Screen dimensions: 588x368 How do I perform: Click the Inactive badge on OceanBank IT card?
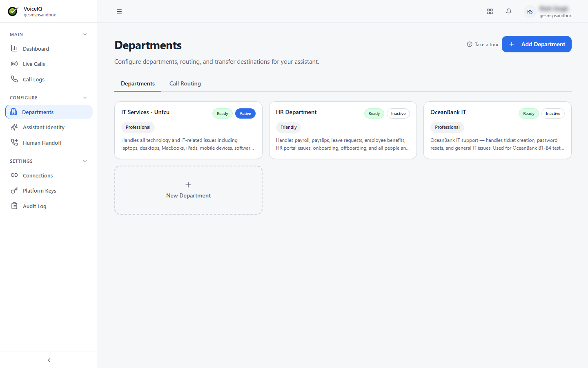tap(553, 114)
